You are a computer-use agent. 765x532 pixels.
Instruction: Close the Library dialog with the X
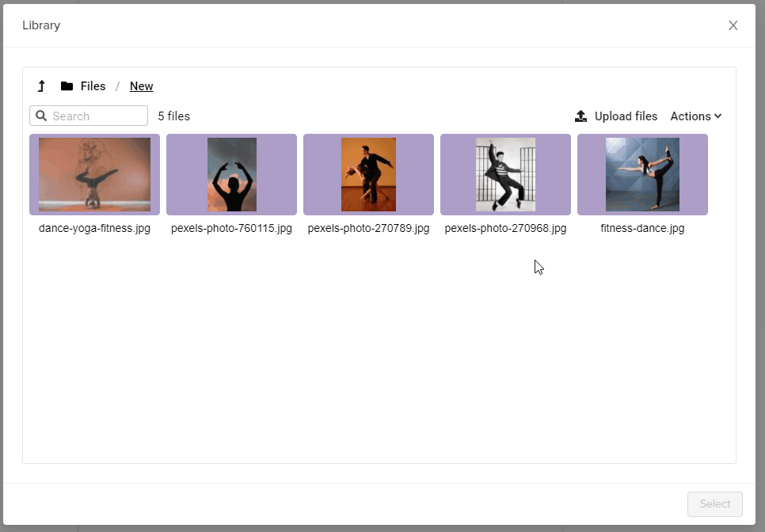tap(733, 25)
